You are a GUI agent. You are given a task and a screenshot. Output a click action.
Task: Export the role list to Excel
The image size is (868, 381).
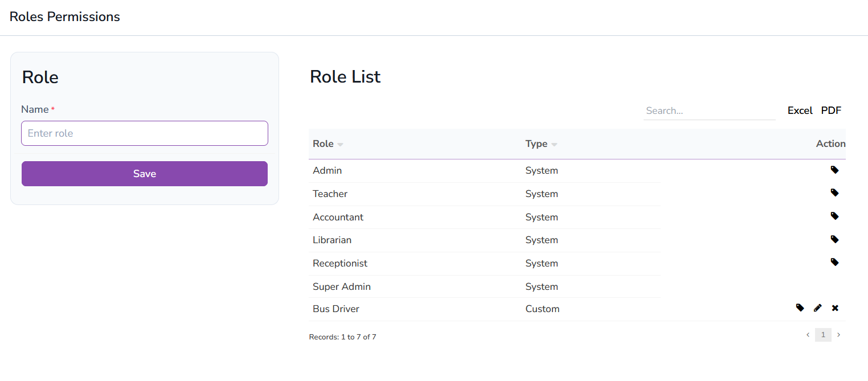pos(800,110)
